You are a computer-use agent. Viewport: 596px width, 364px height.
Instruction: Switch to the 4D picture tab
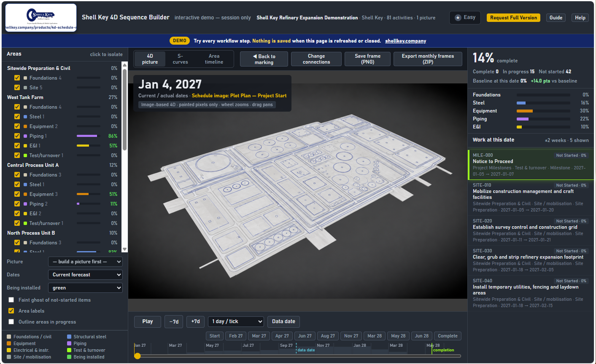(x=150, y=59)
